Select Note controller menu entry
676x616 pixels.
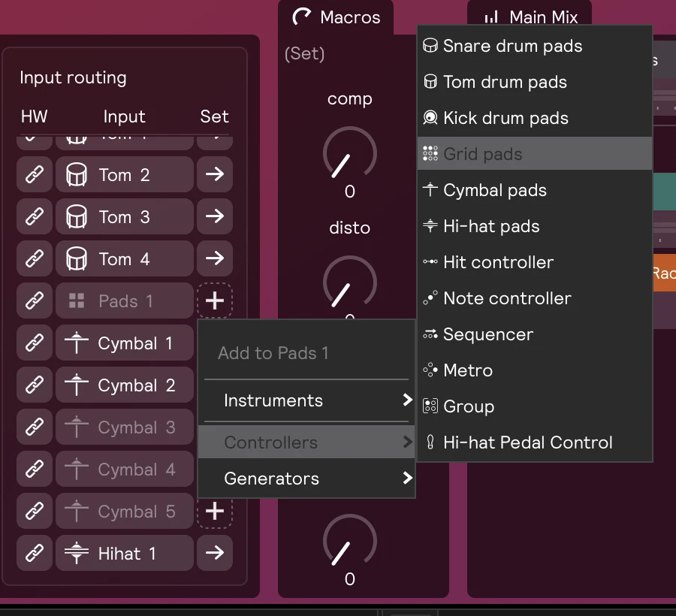tap(535, 298)
